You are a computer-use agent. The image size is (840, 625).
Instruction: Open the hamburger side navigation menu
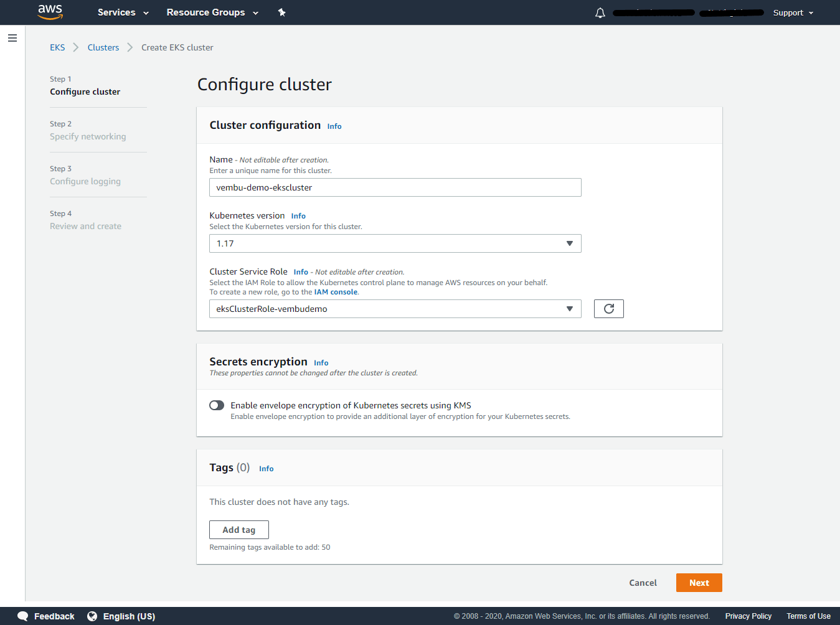pos(12,38)
